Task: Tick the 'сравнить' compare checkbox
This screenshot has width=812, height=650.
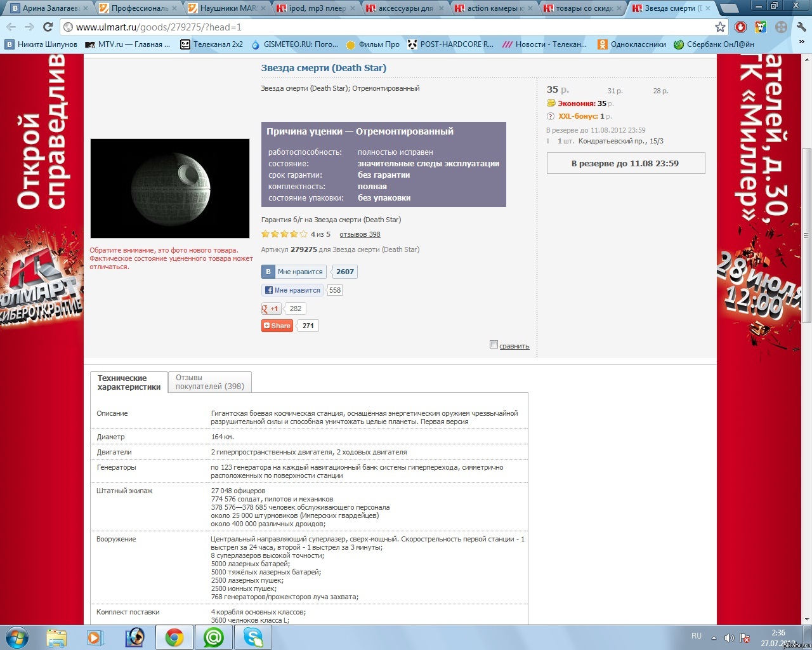Action: click(x=494, y=345)
